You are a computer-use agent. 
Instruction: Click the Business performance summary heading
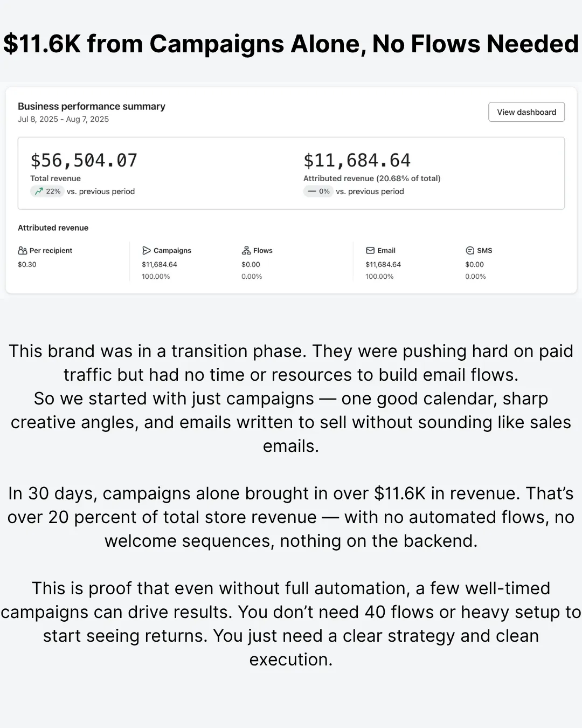(x=92, y=106)
